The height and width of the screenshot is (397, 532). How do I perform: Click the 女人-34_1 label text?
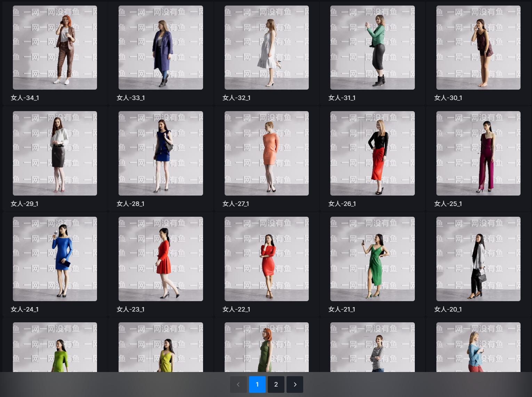click(x=25, y=98)
